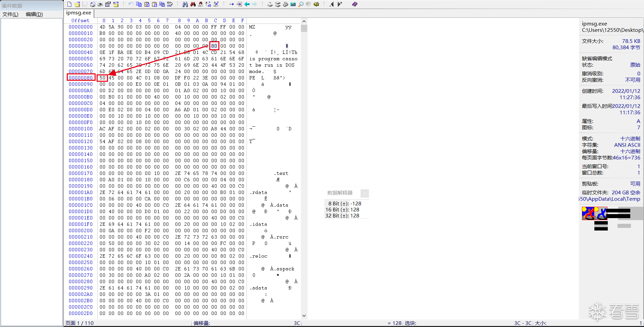The height and width of the screenshot is (327, 644).
Task: Click the red ipmsg icon thumbnail
Action: point(588,213)
